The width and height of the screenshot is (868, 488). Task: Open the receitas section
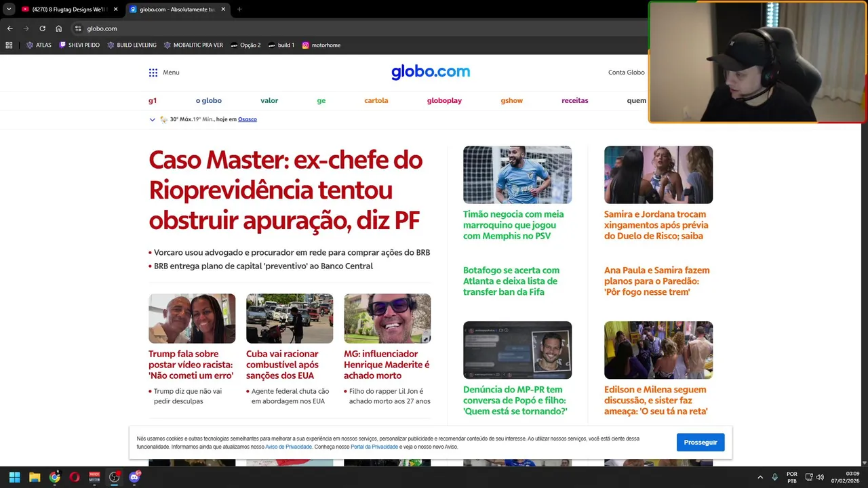coord(575,100)
